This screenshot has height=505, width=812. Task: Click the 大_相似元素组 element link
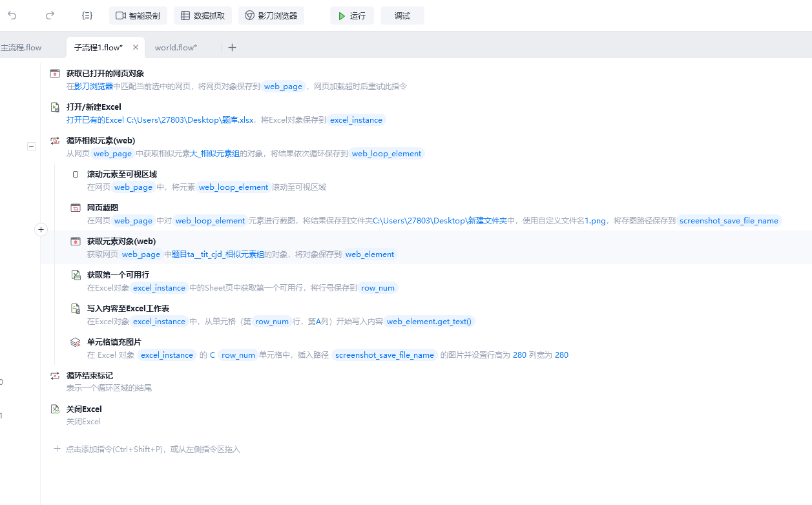214,153
